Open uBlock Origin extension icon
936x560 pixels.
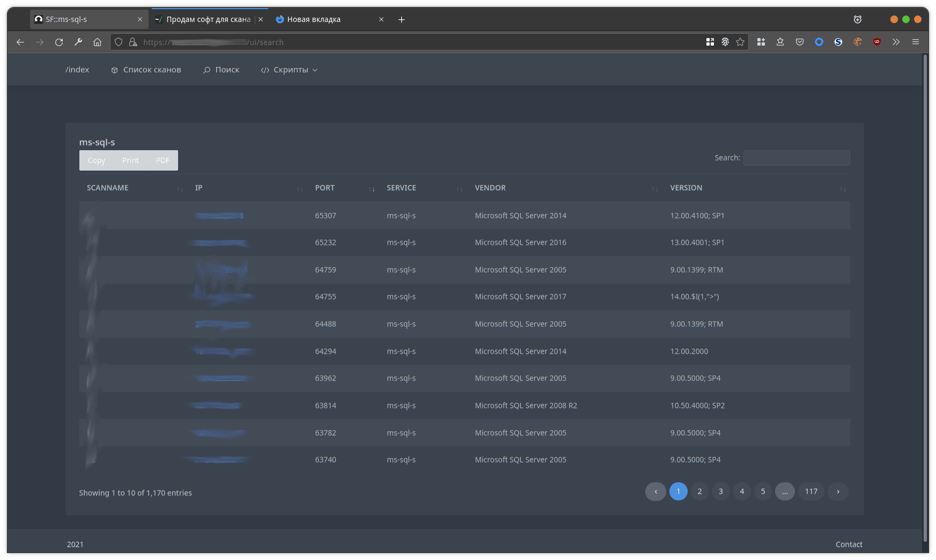(x=877, y=42)
